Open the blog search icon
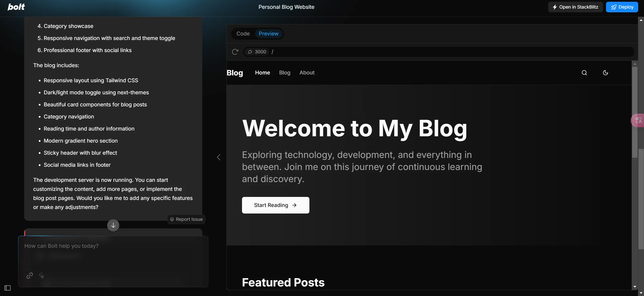The image size is (644, 296). [x=584, y=73]
